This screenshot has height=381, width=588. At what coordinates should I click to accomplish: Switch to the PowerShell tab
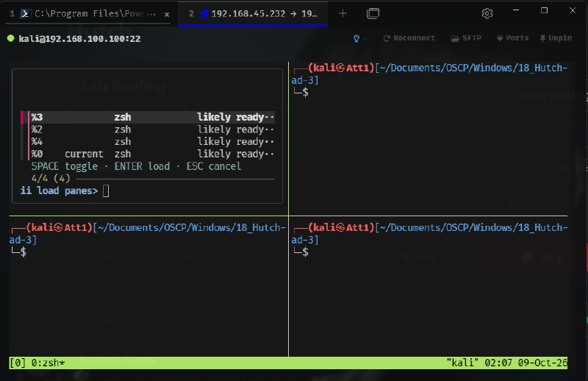pos(88,14)
